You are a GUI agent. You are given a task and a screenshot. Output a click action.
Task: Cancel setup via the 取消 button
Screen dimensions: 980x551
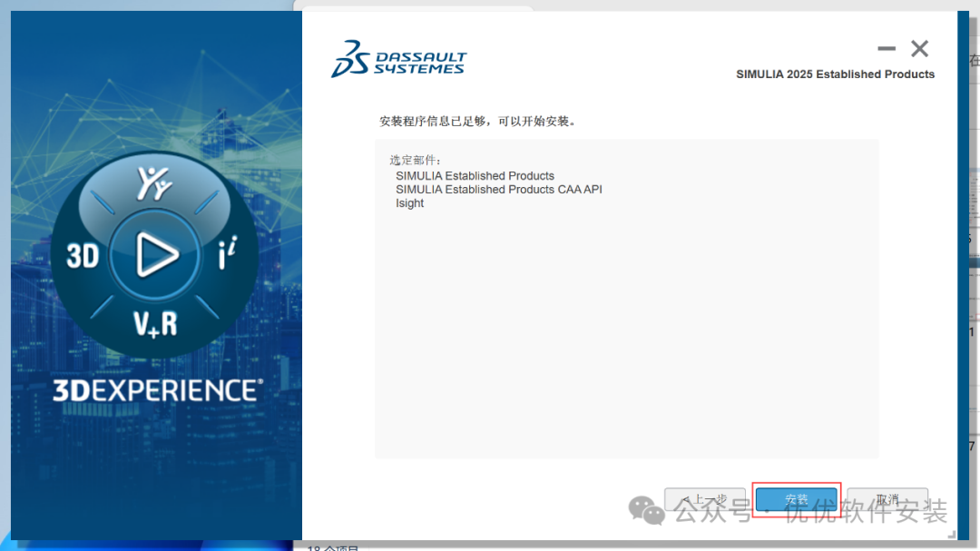[887, 499]
